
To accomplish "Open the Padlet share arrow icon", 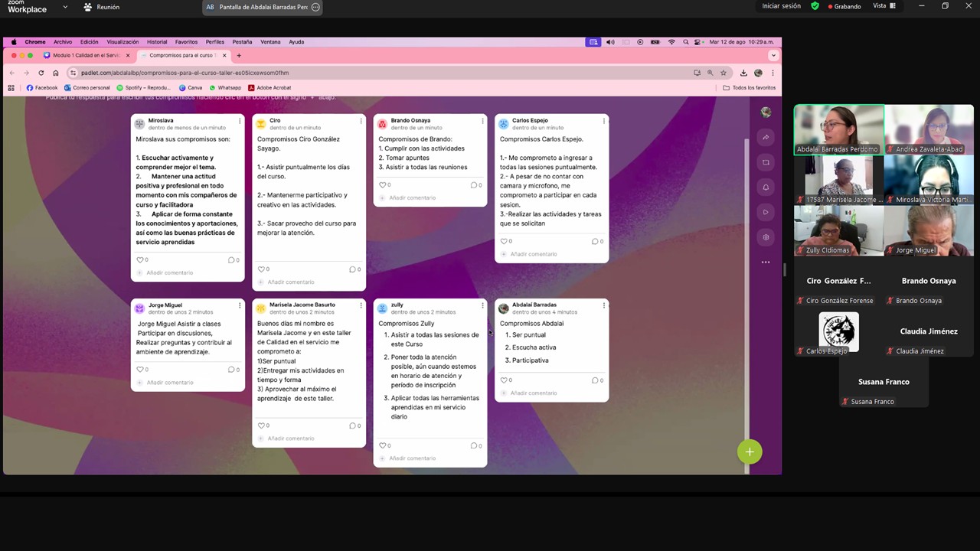I will point(766,138).
